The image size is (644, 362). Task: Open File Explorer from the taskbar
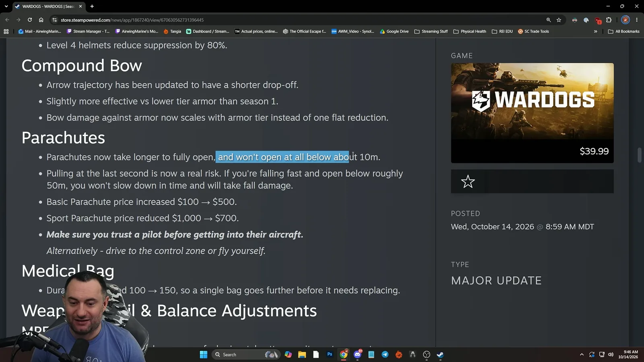point(302,354)
